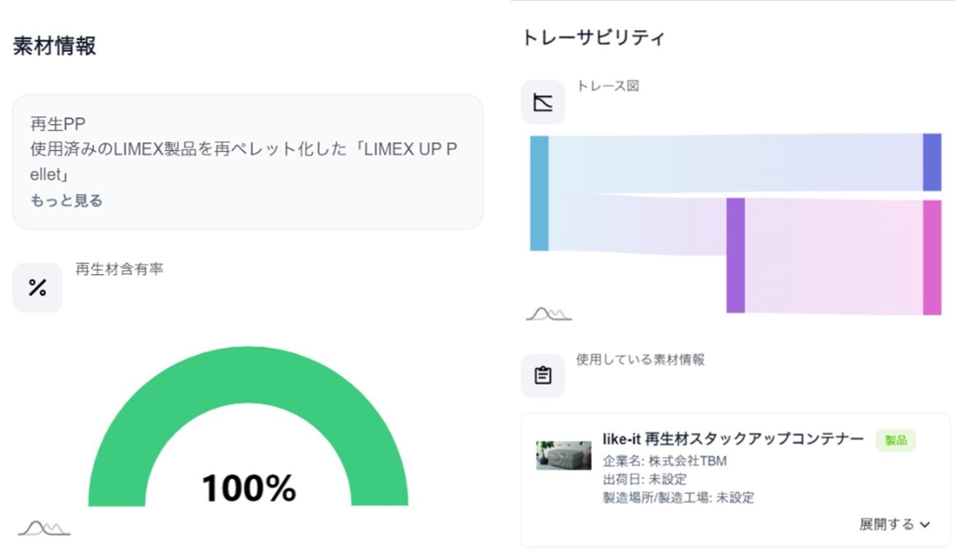Click the like-it 再生材スタックアップコンテナー title

[x=733, y=439]
